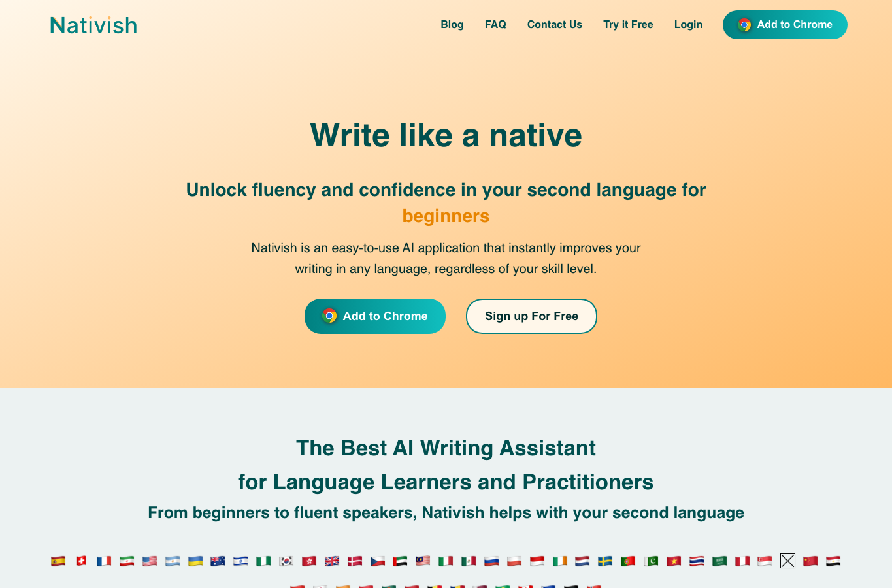Click Add to Chrome in header
The image size is (892, 588).
tap(785, 25)
